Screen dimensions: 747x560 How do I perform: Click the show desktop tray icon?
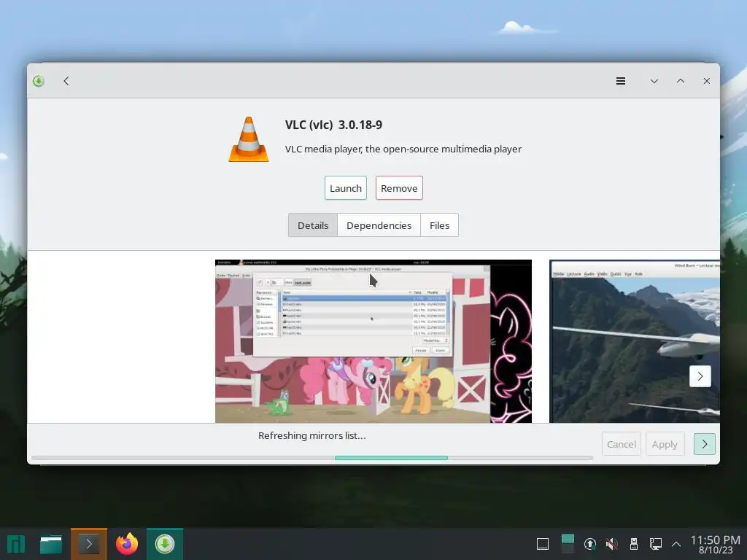(x=543, y=544)
